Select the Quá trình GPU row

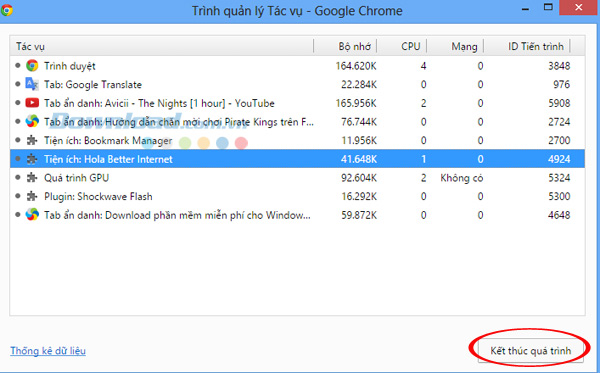[x=297, y=178]
